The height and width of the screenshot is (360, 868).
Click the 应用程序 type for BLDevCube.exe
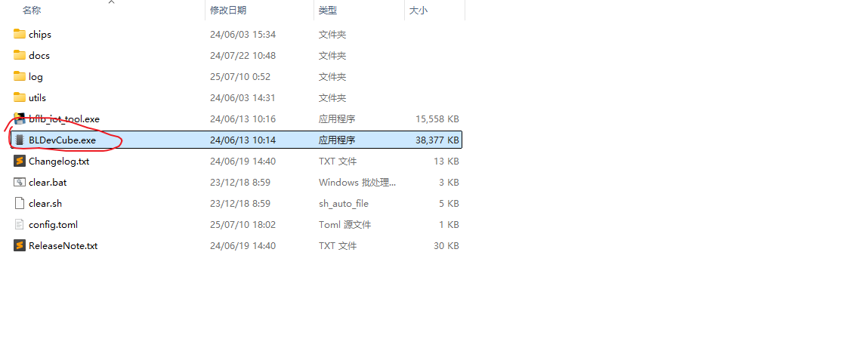337,140
